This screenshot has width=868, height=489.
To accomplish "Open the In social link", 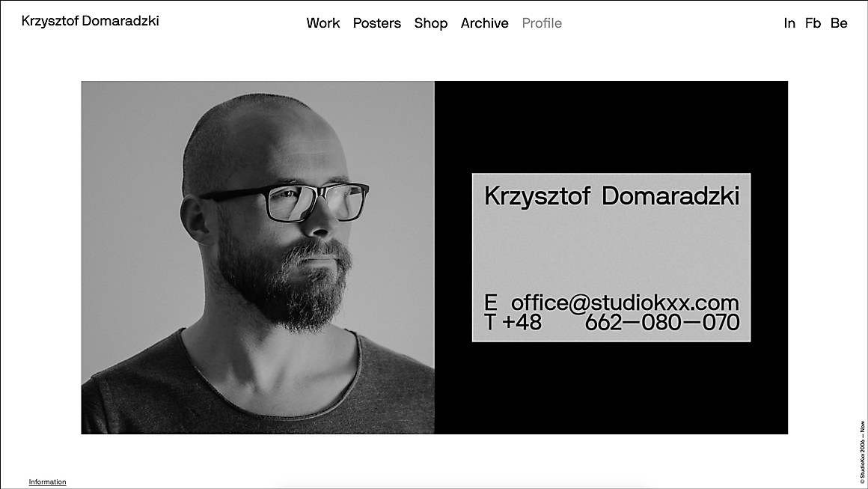I will coord(789,23).
